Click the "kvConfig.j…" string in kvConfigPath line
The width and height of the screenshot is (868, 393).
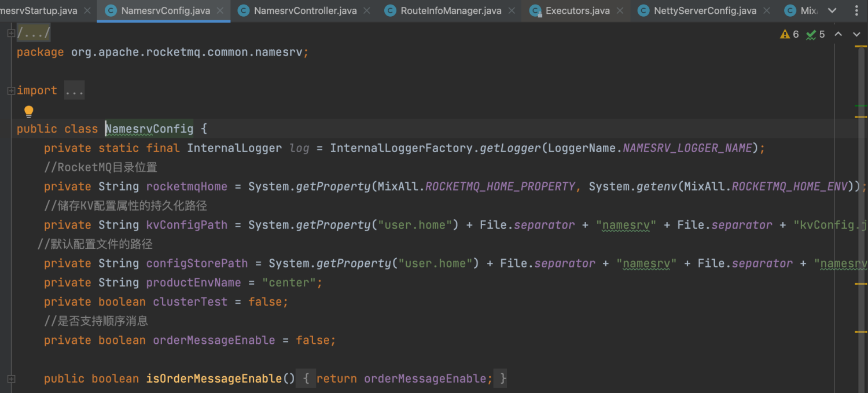[831, 225]
